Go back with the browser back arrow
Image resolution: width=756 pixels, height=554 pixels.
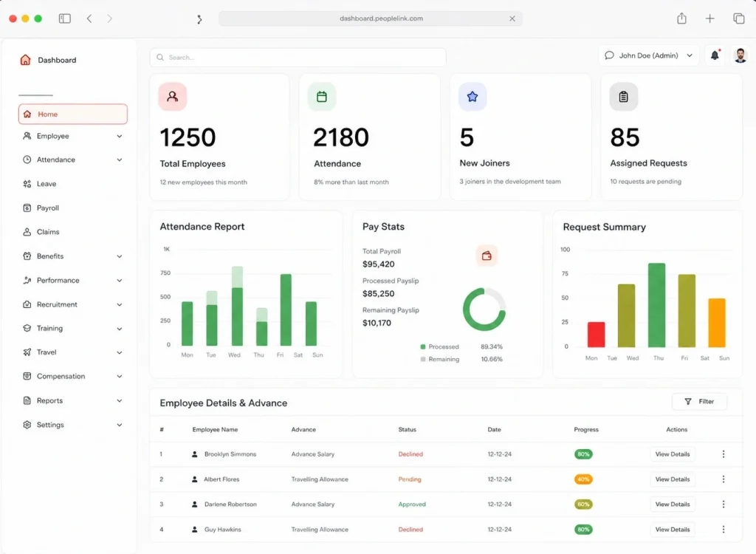[89, 18]
